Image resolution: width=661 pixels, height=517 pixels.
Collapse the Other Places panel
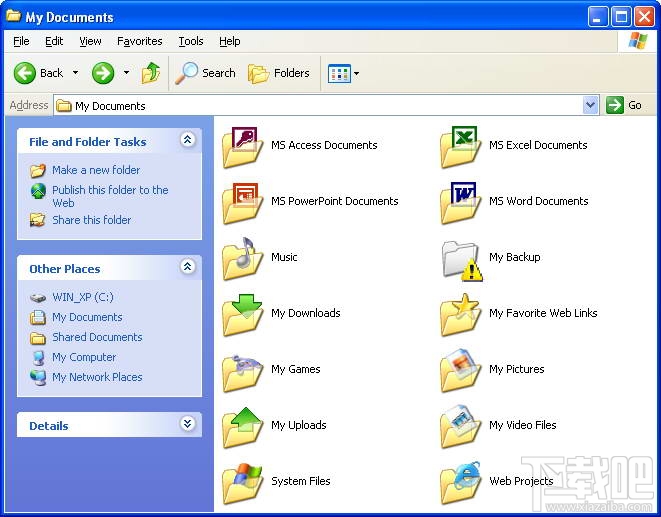click(x=187, y=268)
